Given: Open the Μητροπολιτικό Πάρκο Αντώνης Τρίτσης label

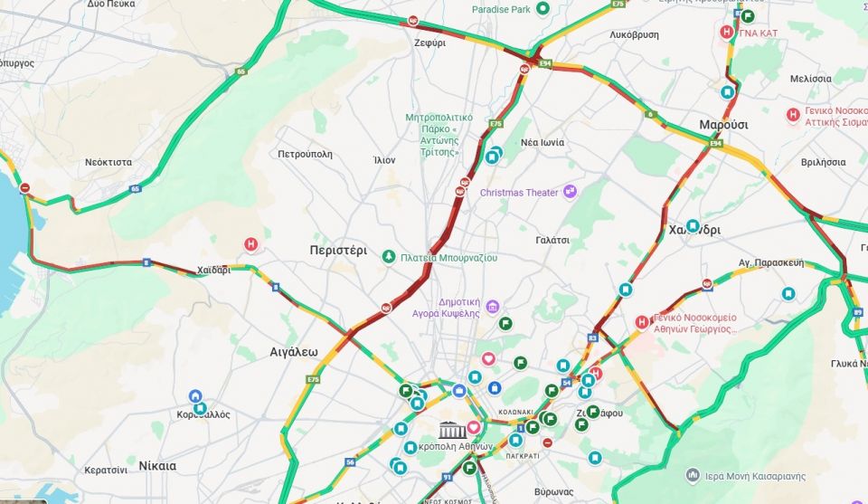Looking at the screenshot, I should pyautogui.click(x=439, y=135).
